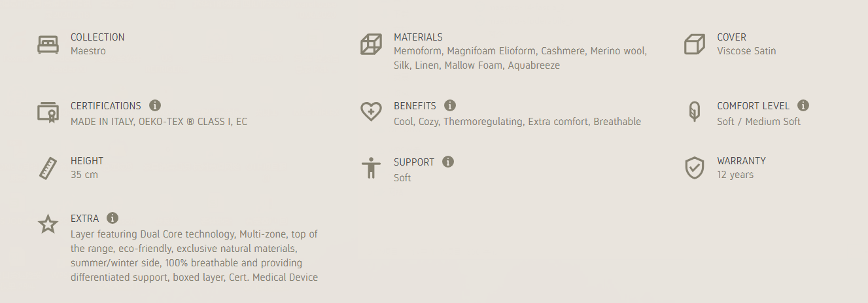Click the 12 years warranty text

point(735,175)
